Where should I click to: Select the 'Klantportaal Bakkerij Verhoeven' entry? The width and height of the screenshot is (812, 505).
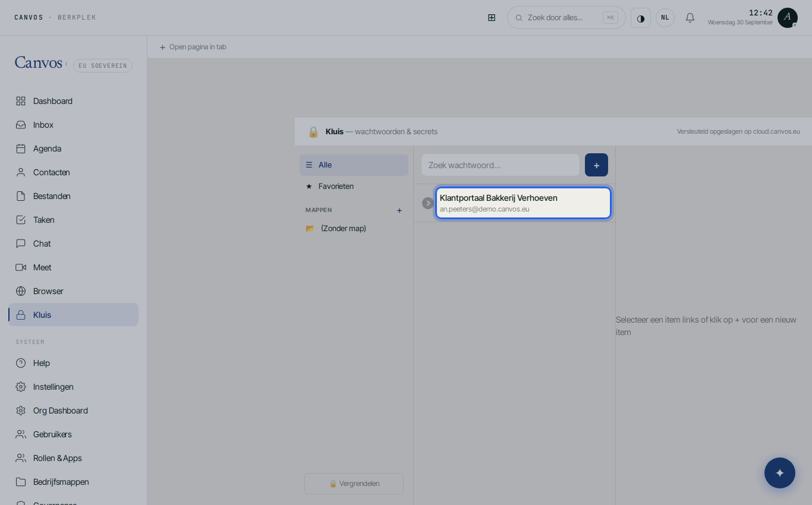[523, 203]
